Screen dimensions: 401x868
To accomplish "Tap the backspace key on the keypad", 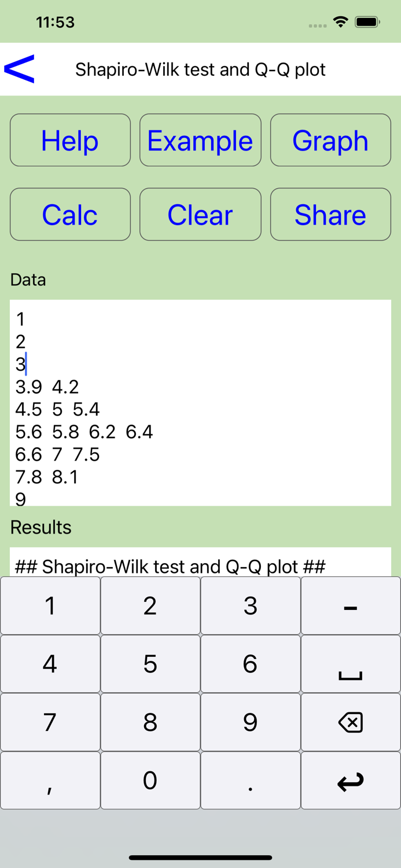I will point(351,722).
